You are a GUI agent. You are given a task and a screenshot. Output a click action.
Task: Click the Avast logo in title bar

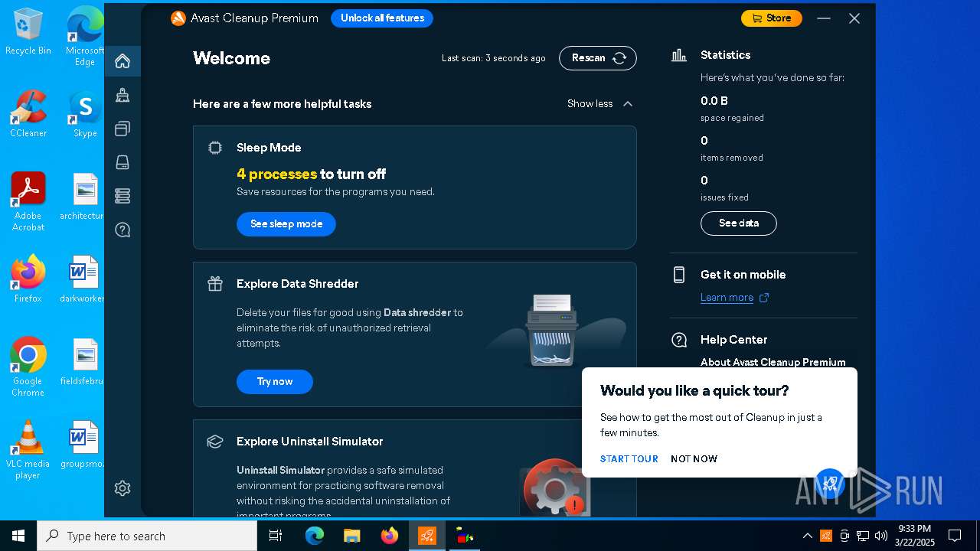tap(178, 18)
